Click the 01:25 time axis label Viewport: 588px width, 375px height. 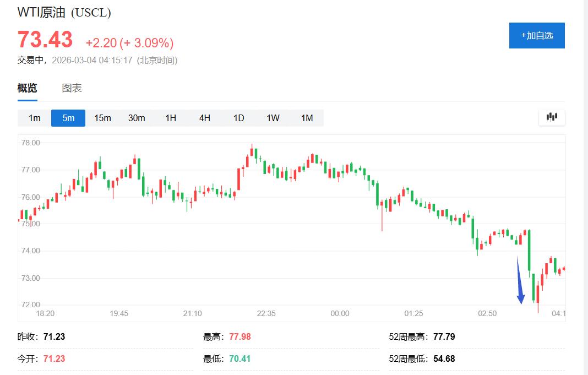click(x=413, y=313)
